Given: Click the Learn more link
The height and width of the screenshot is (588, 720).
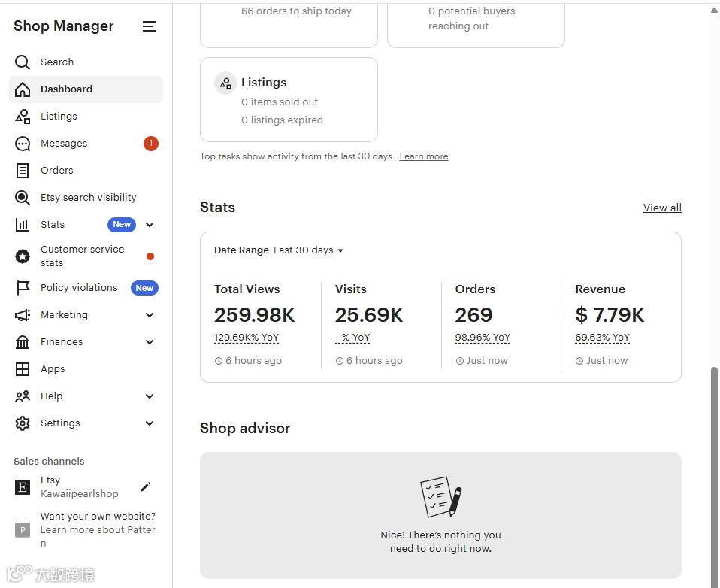Looking at the screenshot, I should 423,156.
